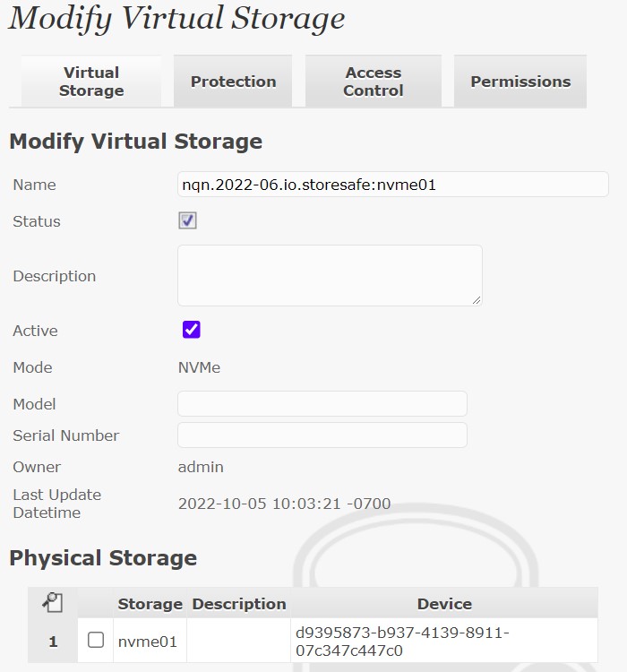Click the Storage column header
This screenshot has width=627, height=672.
(150, 603)
